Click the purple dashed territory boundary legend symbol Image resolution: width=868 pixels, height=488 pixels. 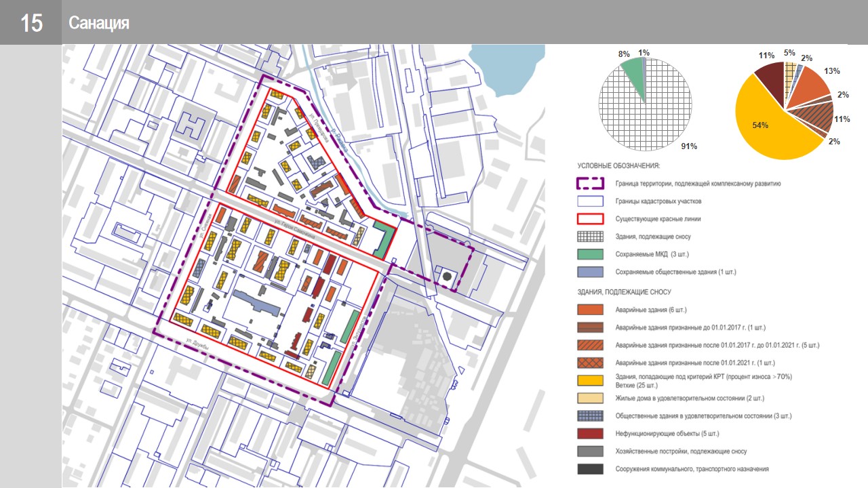590,183
